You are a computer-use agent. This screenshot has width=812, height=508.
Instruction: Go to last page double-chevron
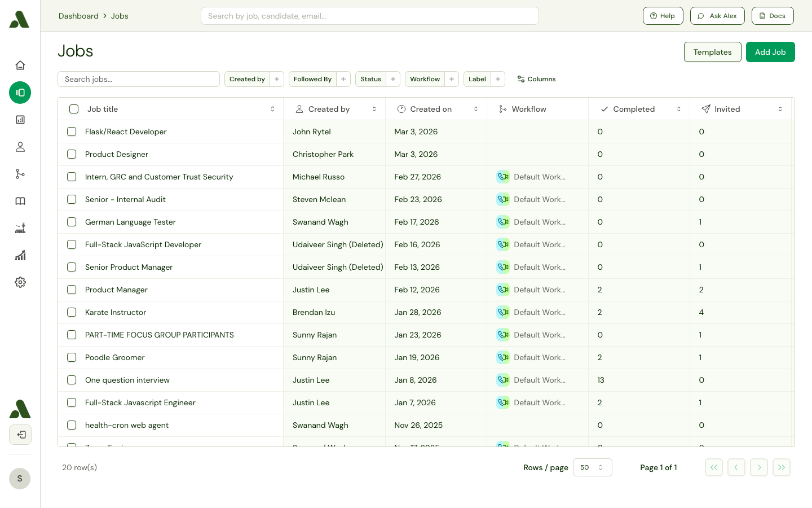782,467
